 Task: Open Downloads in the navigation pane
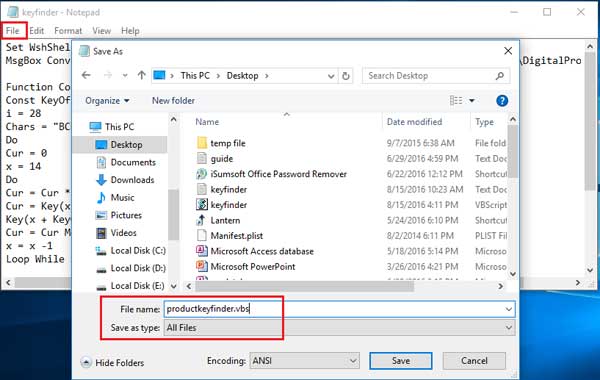132,180
